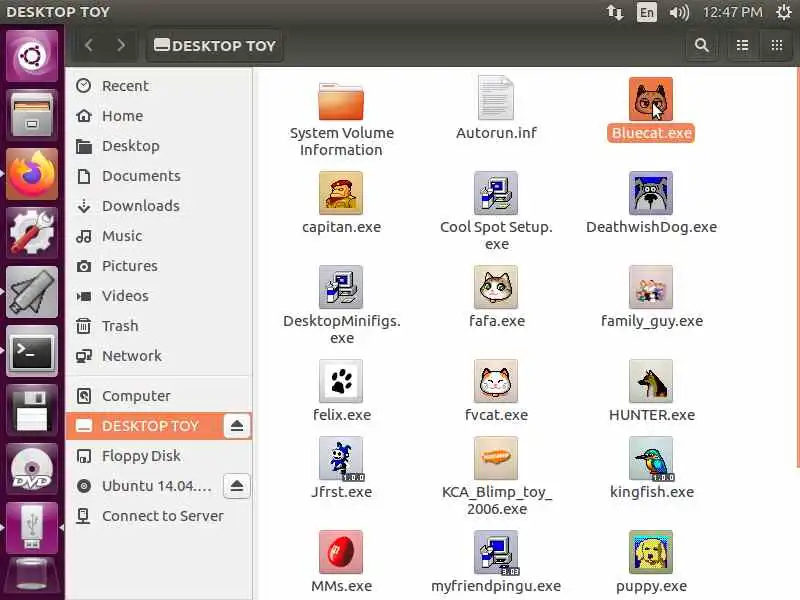Open Terminal from the launcher
The image size is (800, 600).
pyautogui.click(x=32, y=351)
